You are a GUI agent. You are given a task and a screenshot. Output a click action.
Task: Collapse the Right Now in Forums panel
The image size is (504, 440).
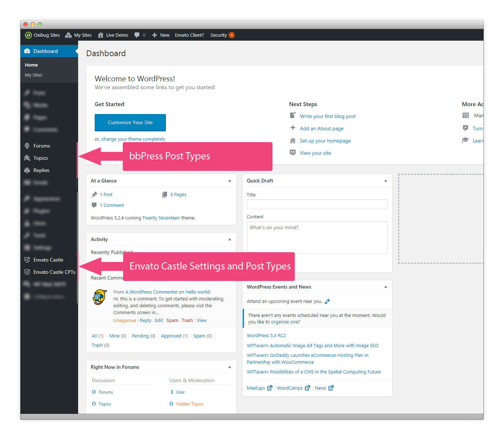coord(230,367)
